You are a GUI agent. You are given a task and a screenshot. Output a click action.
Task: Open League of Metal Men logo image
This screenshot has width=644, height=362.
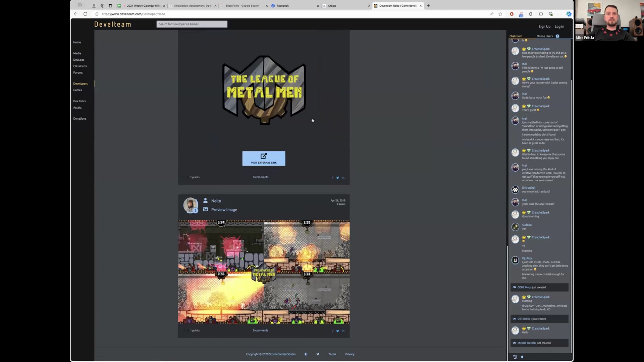(x=264, y=90)
